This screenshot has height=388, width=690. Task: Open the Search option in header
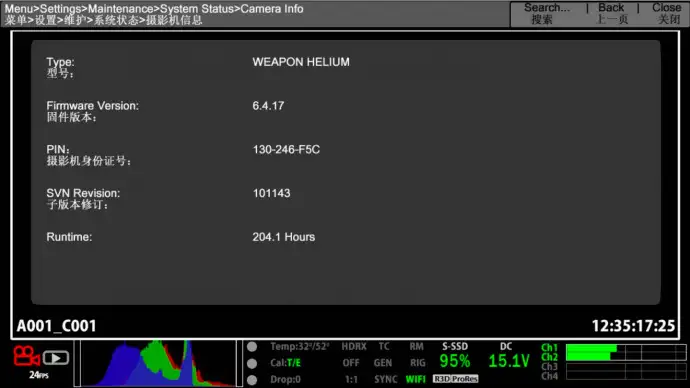pos(546,14)
